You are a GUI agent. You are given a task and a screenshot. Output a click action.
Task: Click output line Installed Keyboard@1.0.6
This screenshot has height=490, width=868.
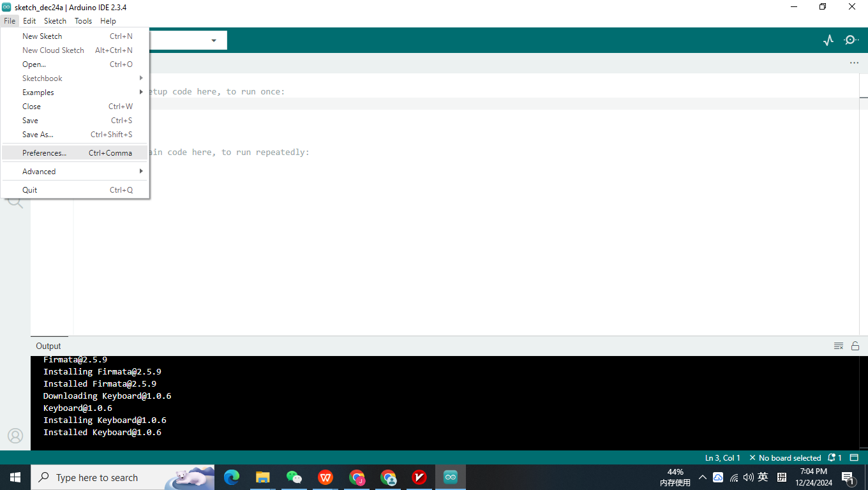102,432
